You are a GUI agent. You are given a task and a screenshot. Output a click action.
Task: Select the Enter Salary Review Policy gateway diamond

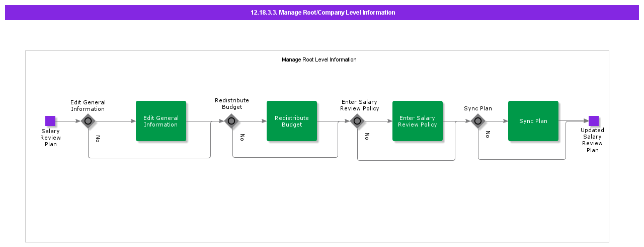tap(357, 121)
